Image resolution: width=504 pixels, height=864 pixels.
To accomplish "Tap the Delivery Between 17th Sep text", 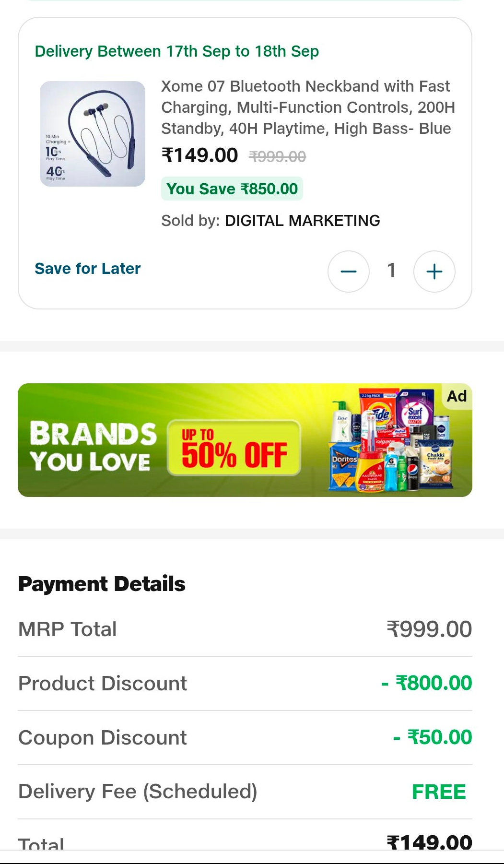I will click(177, 51).
